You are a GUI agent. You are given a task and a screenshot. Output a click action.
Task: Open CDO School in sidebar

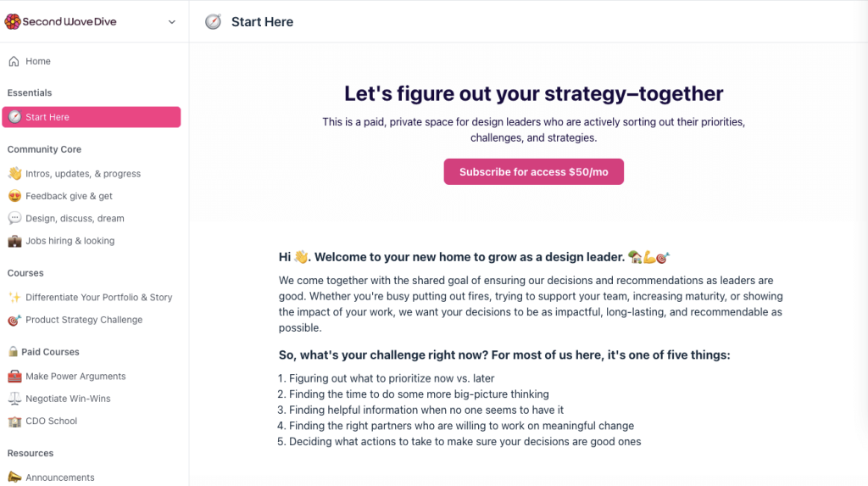(x=51, y=421)
